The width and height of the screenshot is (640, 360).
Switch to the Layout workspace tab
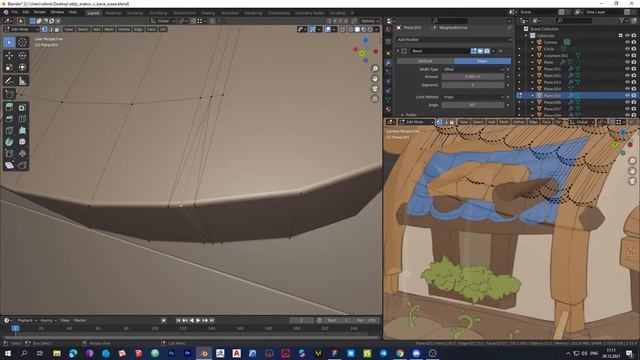coord(93,13)
